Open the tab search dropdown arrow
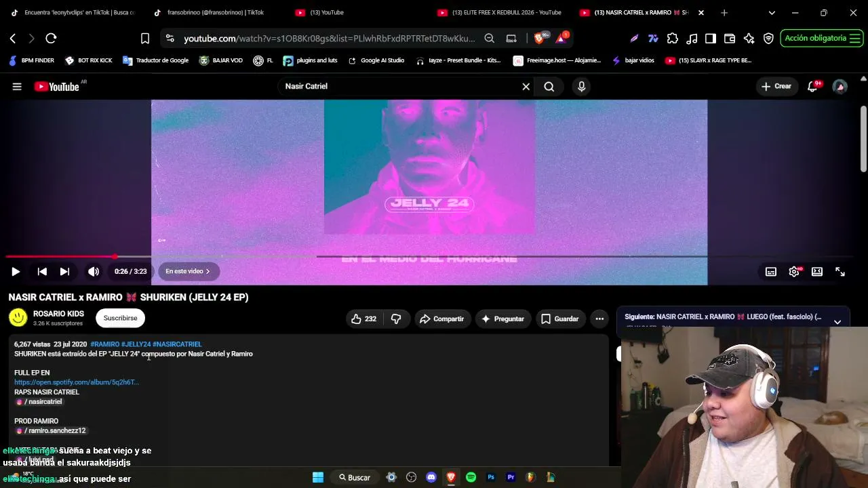This screenshot has height=488, width=868. tap(772, 12)
